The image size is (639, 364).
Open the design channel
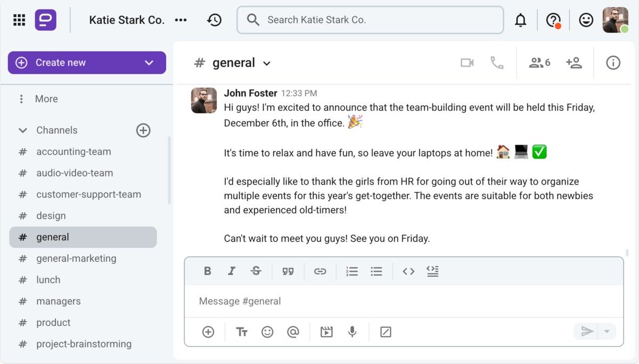(x=51, y=216)
